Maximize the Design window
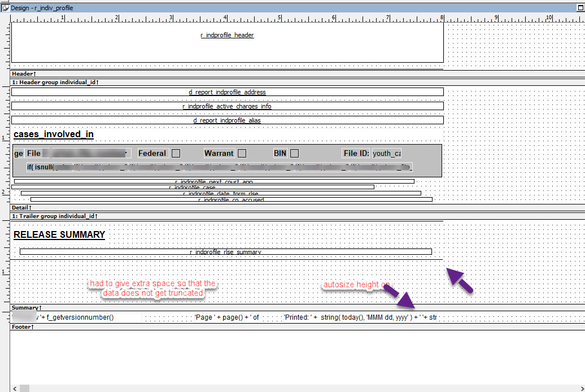The height and width of the screenshot is (392, 585). click(x=580, y=8)
